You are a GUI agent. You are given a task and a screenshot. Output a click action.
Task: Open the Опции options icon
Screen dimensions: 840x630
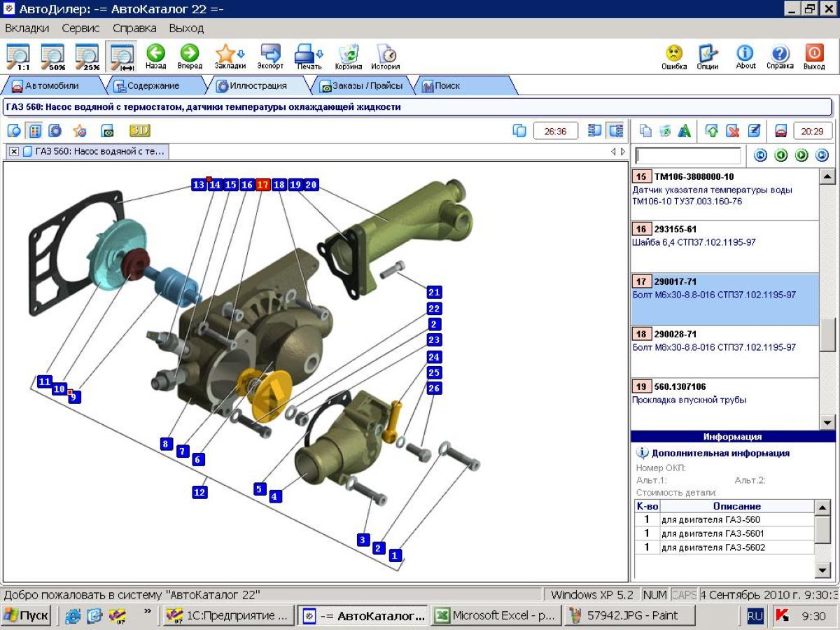708,56
